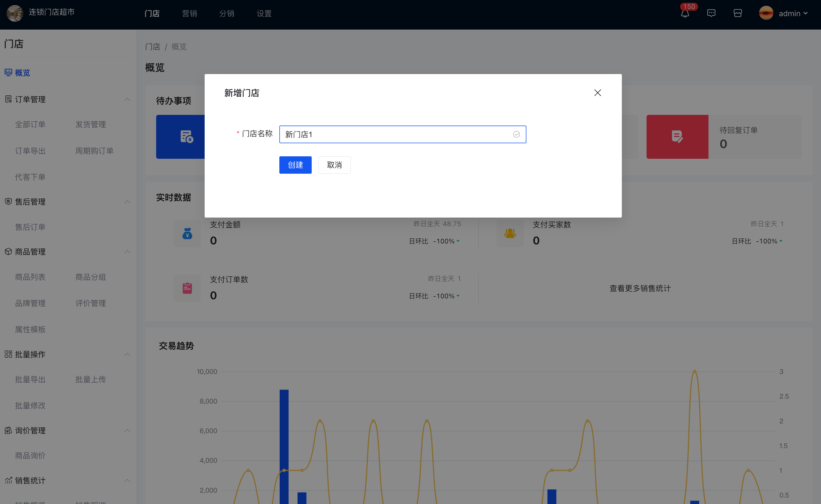Click the 售后管理 shield icon
Viewport: 821px width, 504px height.
coord(8,201)
